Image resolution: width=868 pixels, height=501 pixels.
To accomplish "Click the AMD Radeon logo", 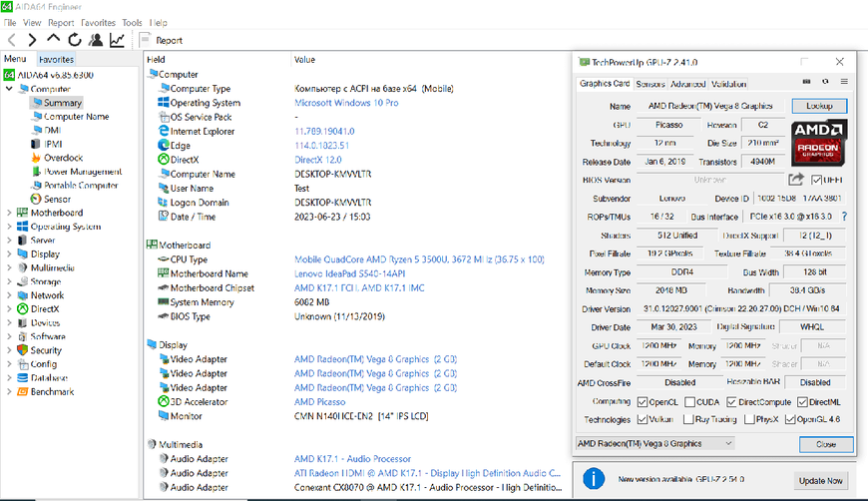I will pos(819,143).
